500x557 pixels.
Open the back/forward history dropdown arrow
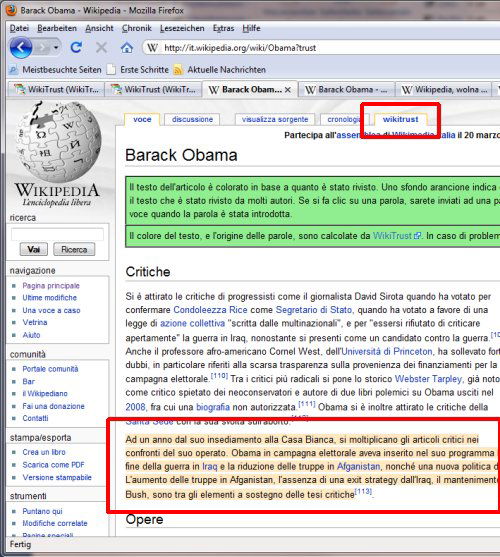56,47
